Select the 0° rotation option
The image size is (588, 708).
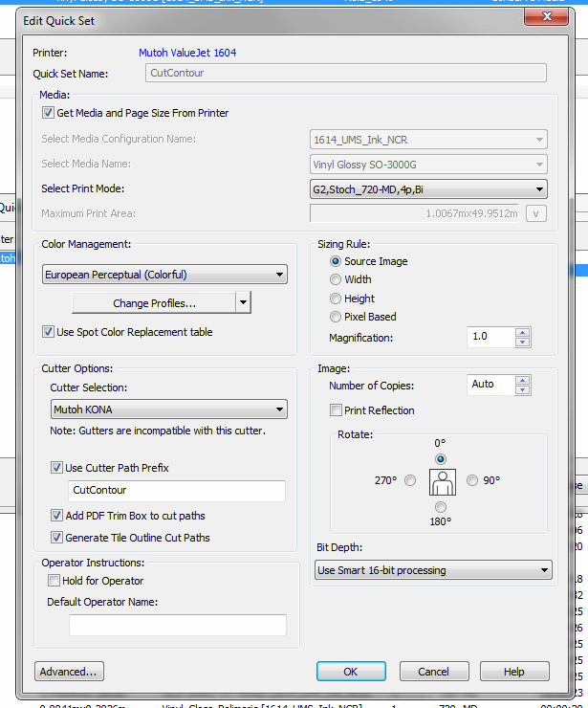tap(441, 459)
